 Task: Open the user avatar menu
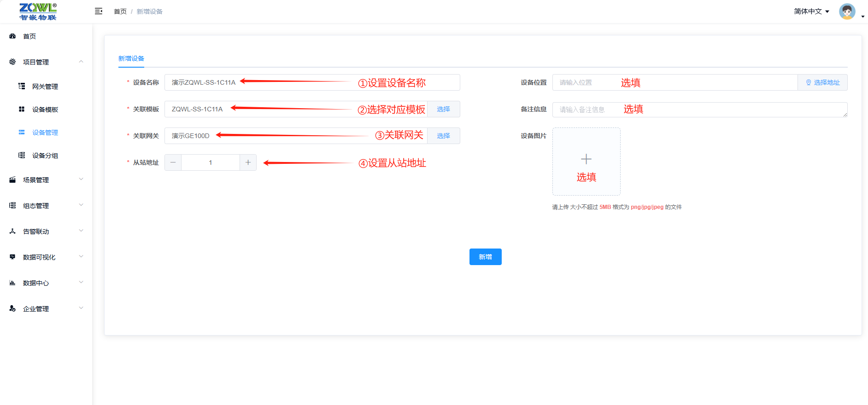(847, 12)
